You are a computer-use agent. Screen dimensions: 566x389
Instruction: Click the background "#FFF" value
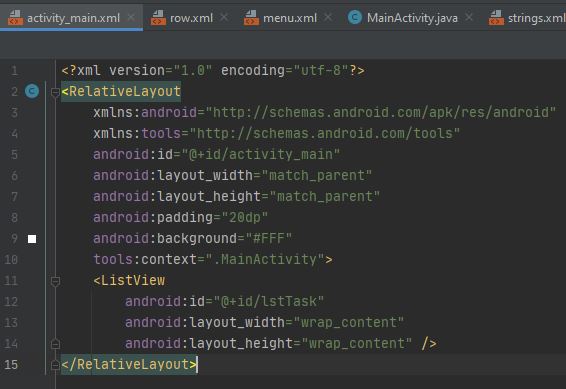point(269,238)
